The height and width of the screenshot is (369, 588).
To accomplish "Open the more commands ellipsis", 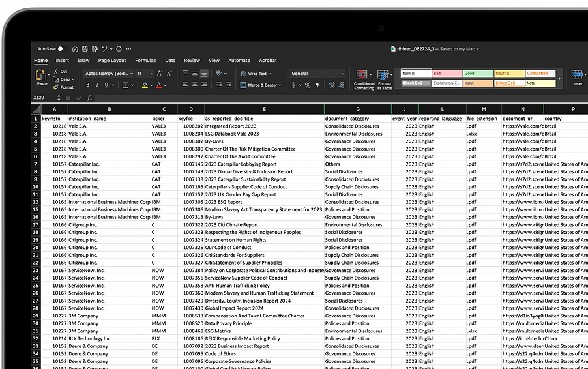I will (x=128, y=49).
